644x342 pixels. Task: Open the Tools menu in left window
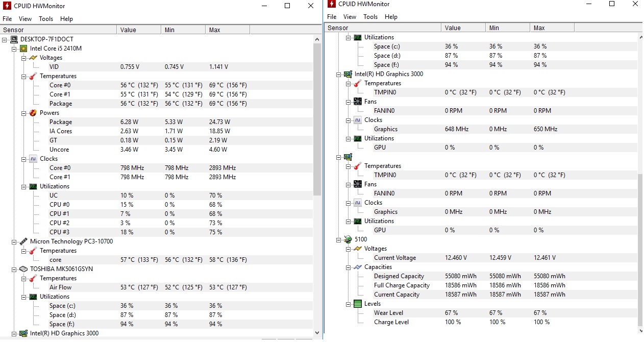coord(46,19)
